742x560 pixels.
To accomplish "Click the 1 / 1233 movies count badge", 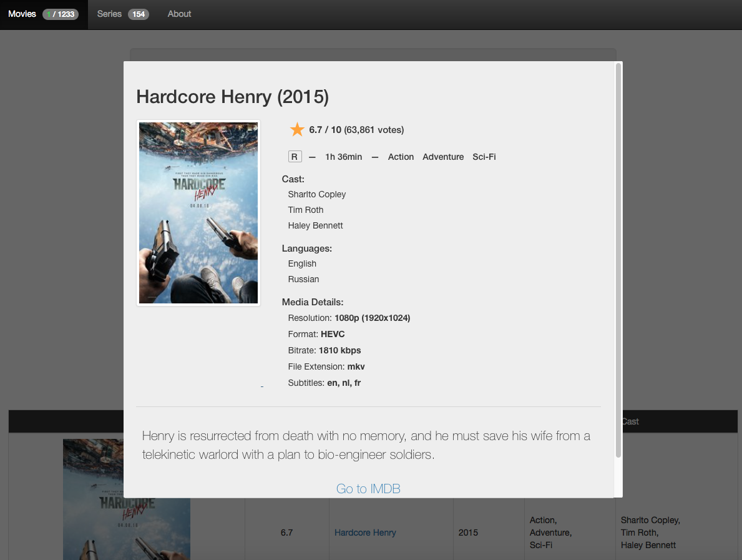I will point(61,14).
